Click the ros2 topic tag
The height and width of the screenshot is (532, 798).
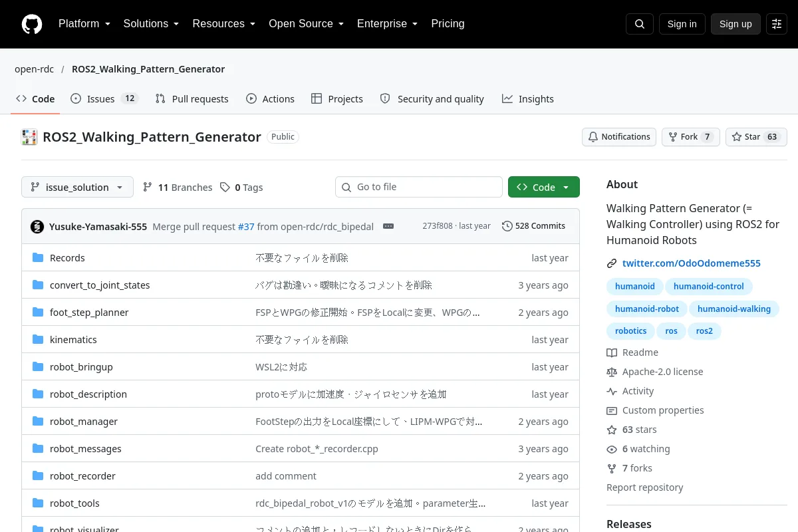704,331
